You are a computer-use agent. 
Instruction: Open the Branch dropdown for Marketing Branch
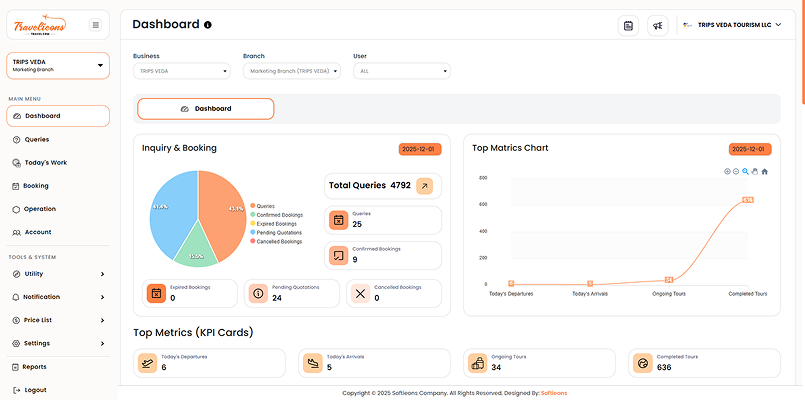pos(291,71)
